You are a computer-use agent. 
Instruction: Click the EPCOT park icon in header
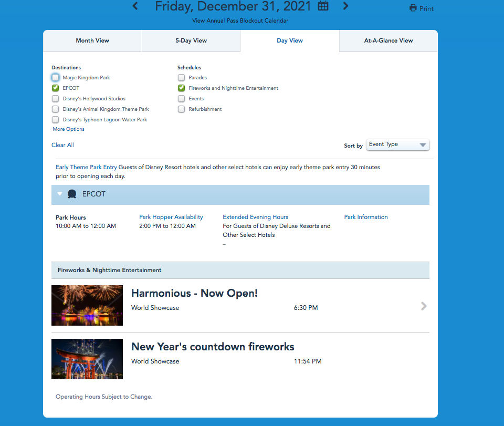tap(72, 194)
